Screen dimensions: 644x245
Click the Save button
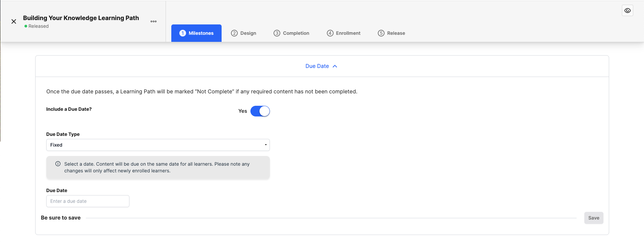click(594, 218)
